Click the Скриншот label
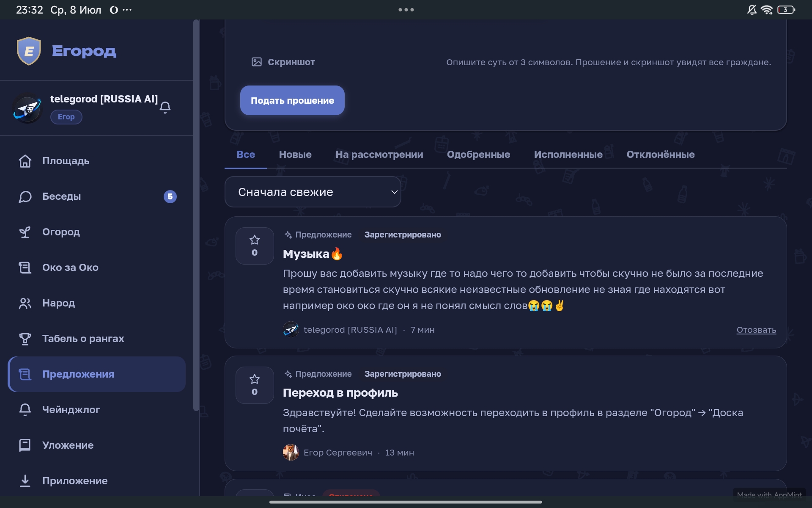 [x=291, y=62]
